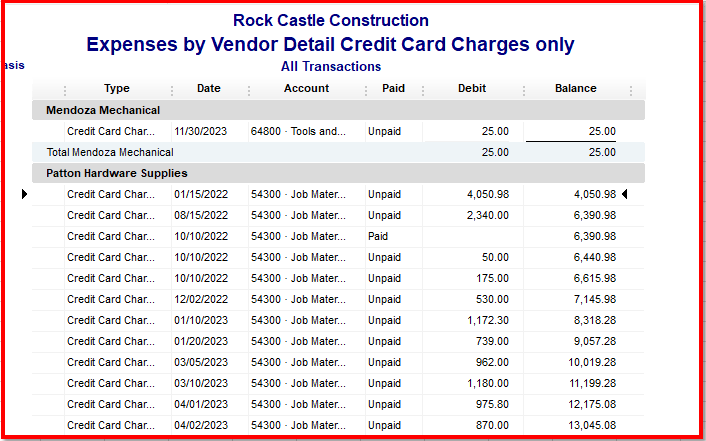Viewport: 706px width, 441px height.
Task: Click Unpaid status in the 08/15/2022 row
Action: (x=384, y=215)
